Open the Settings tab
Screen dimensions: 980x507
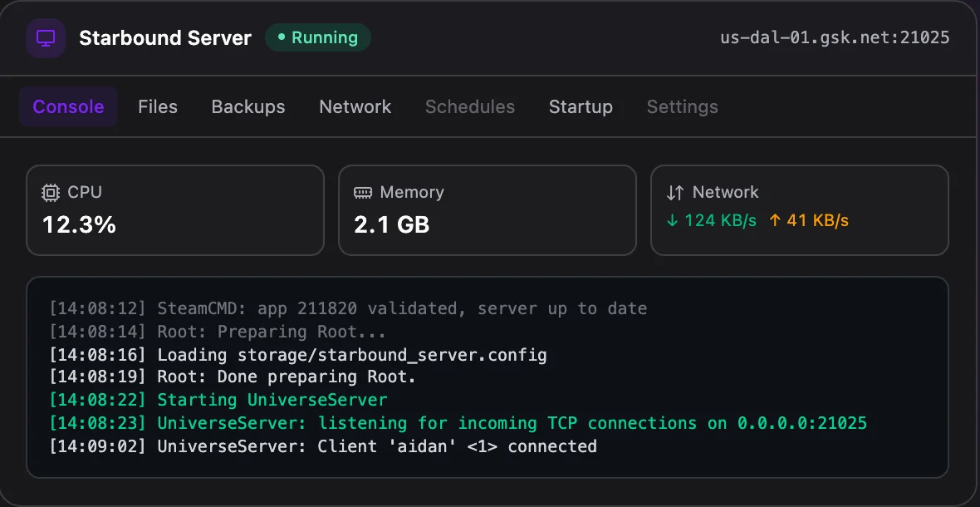pos(682,107)
